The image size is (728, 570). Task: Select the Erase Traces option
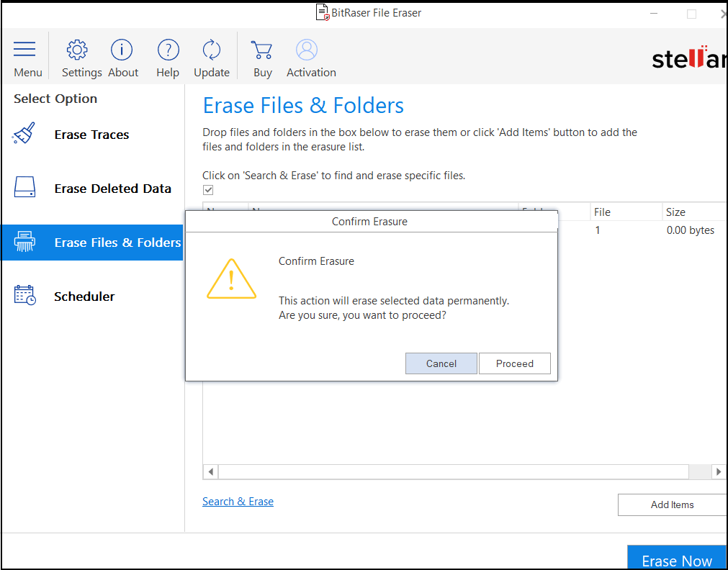pos(91,135)
